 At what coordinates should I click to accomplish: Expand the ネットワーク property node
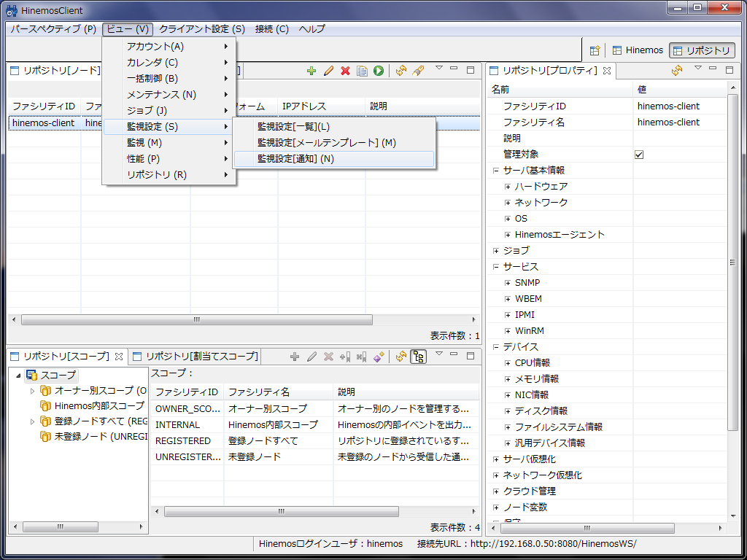pyautogui.click(x=508, y=203)
